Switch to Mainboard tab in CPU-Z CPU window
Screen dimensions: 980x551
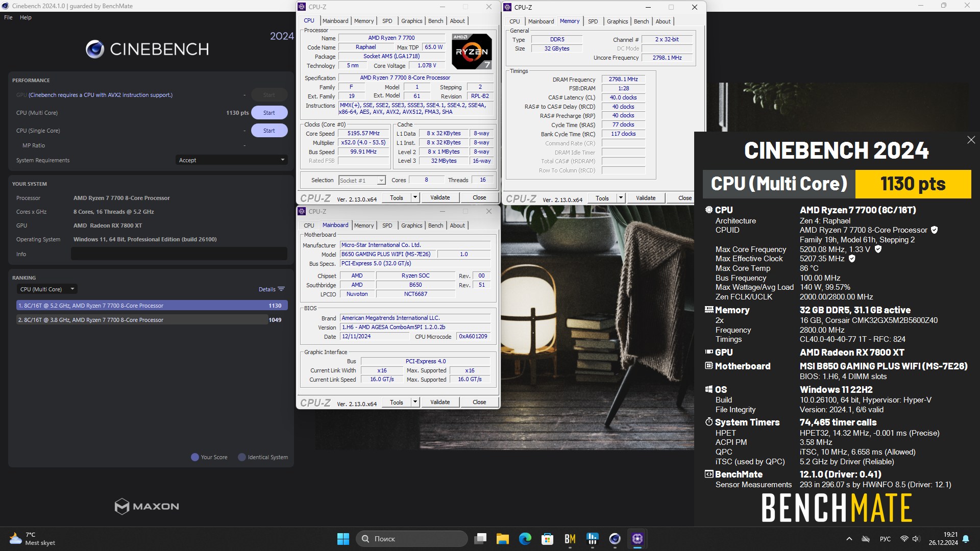[335, 21]
